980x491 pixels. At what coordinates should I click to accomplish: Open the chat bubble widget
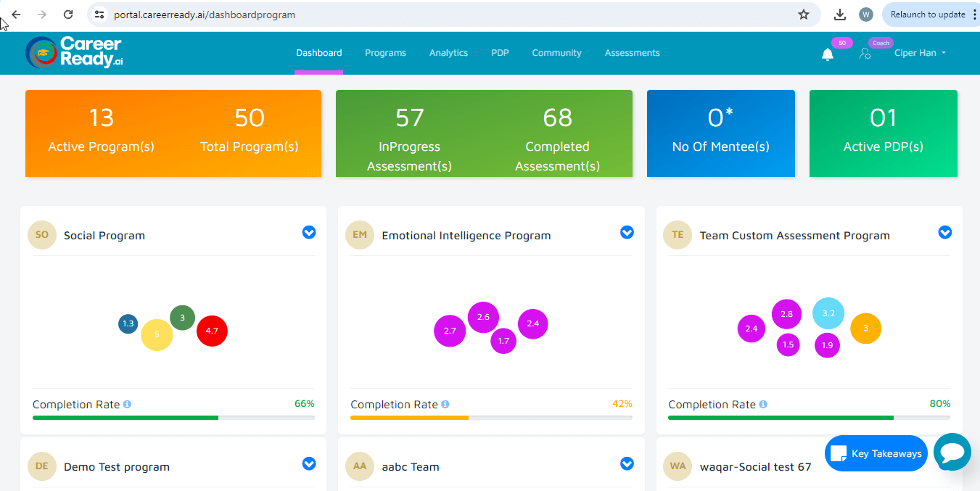(952, 453)
